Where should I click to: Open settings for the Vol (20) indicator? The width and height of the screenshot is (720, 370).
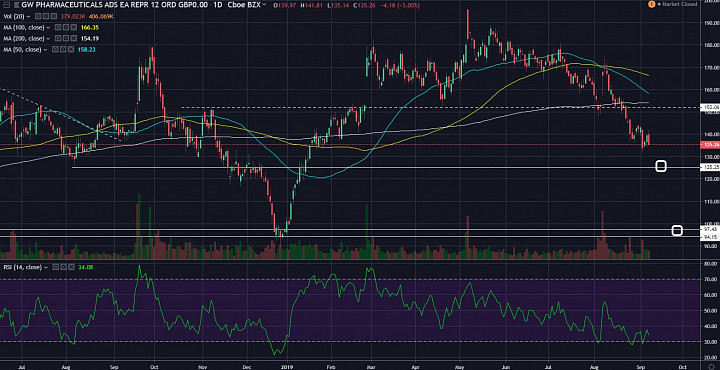46,16
